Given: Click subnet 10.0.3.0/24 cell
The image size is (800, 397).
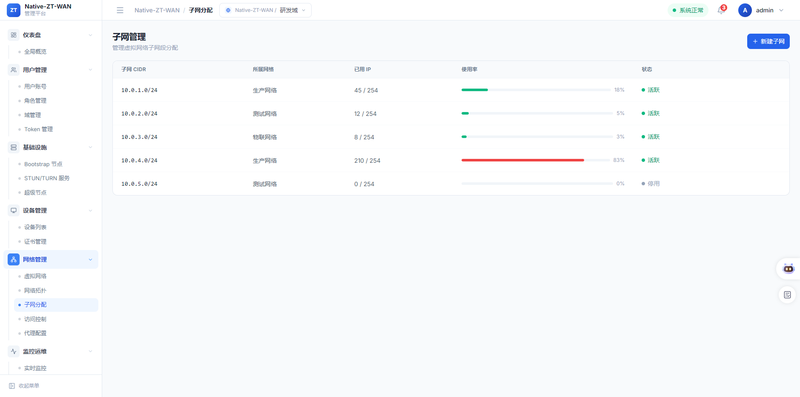Looking at the screenshot, I should pyautogui.click(x=139, y=137).
